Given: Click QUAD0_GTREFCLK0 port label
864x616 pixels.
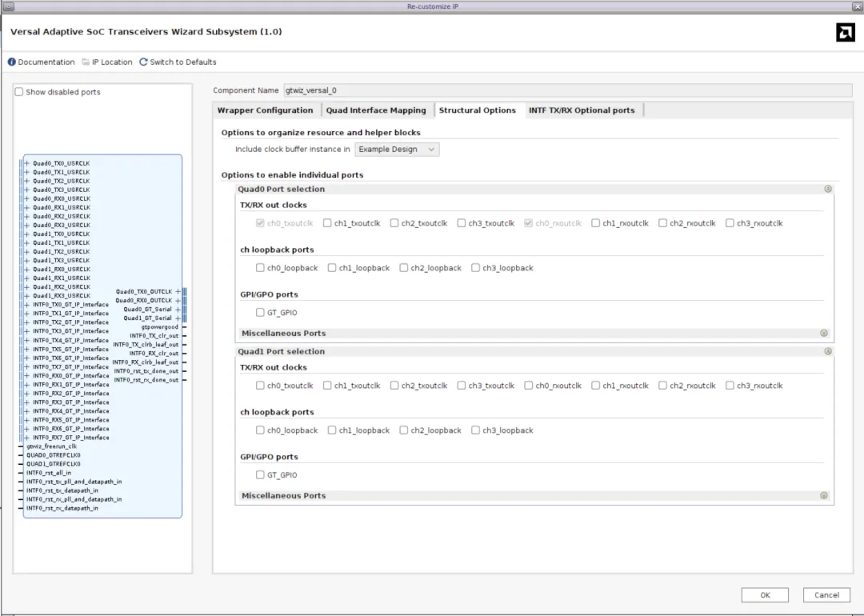Looking at the screenshot, I should pyautogui.click(x=54, y=455).
